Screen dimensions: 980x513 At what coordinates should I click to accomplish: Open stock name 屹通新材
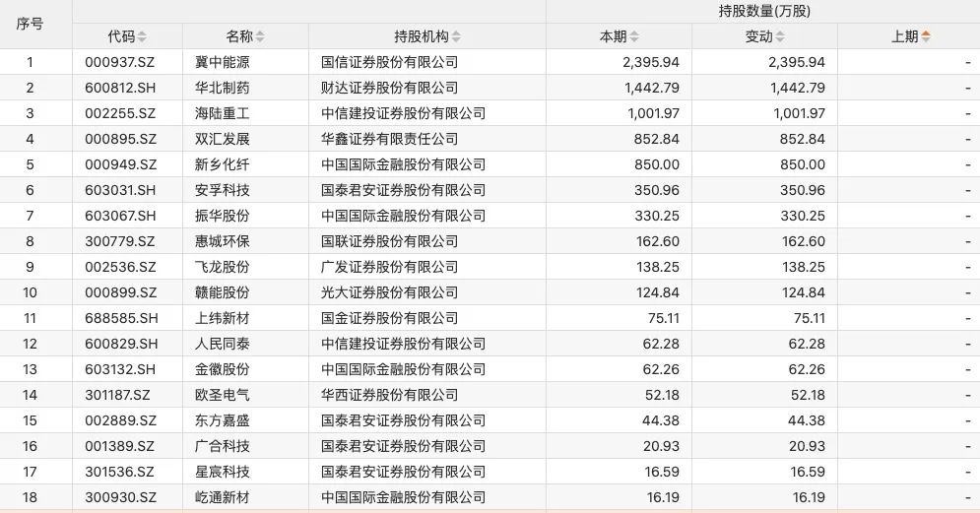[222, 498]
